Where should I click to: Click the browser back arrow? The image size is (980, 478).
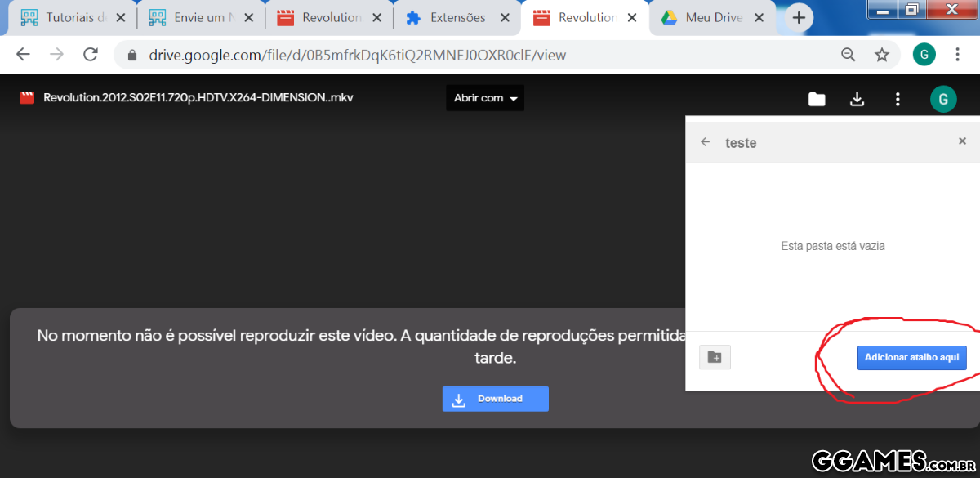(x=23, y=55)
